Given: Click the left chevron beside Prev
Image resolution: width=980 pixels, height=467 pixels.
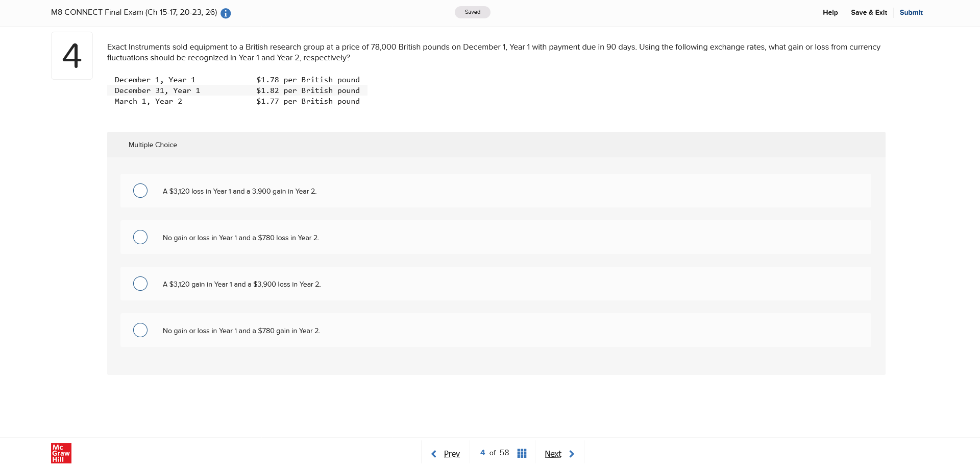Looking at the screenshot, I should tap(433, 454).
